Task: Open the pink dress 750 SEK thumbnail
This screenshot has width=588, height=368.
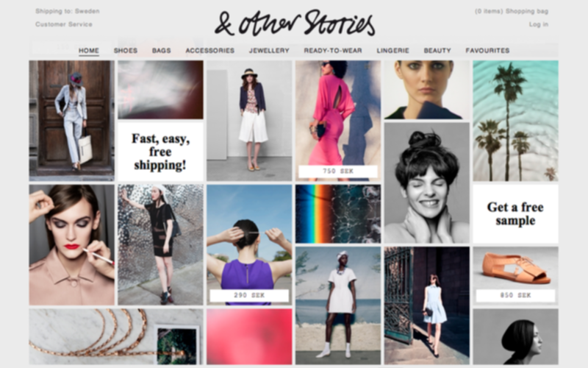Action: pos(338,121)
